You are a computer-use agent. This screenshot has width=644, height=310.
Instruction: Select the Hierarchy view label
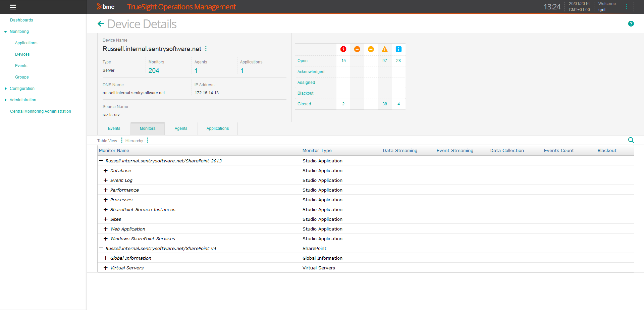134,141
